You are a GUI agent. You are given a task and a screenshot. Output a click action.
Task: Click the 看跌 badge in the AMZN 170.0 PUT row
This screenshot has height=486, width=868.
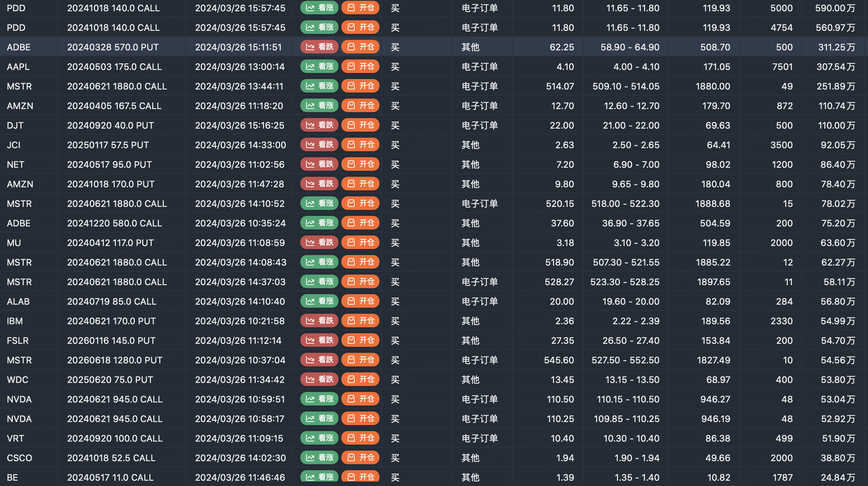pos(319,184)
